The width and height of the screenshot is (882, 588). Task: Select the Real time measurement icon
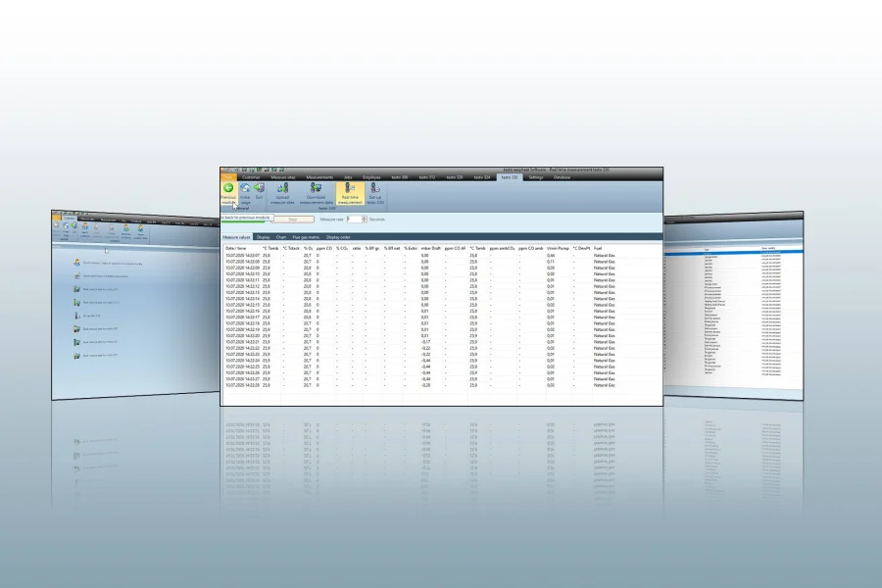(350, 188)
